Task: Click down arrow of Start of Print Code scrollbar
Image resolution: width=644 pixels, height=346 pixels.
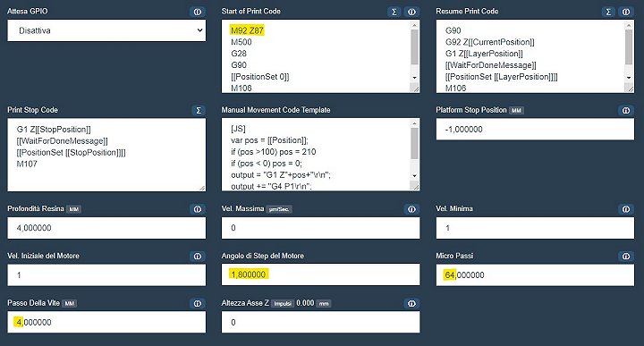Action: (x=414, y=78)
